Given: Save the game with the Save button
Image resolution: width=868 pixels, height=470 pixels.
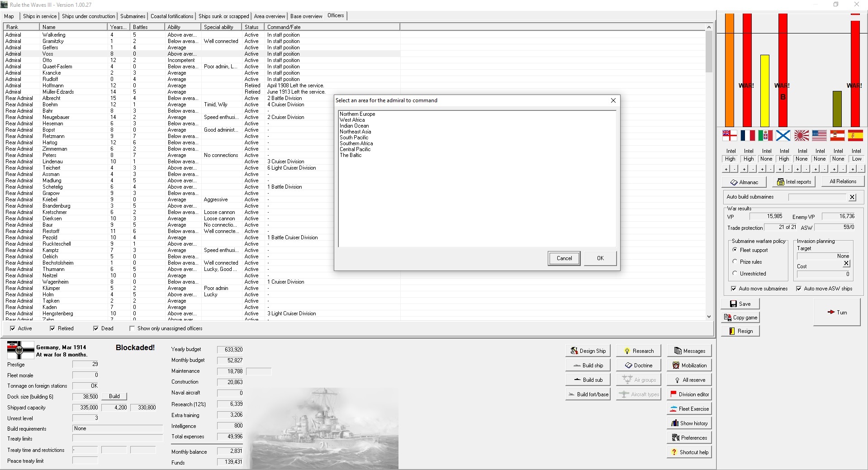Looking at the screenshot, I should coord(740,304).
